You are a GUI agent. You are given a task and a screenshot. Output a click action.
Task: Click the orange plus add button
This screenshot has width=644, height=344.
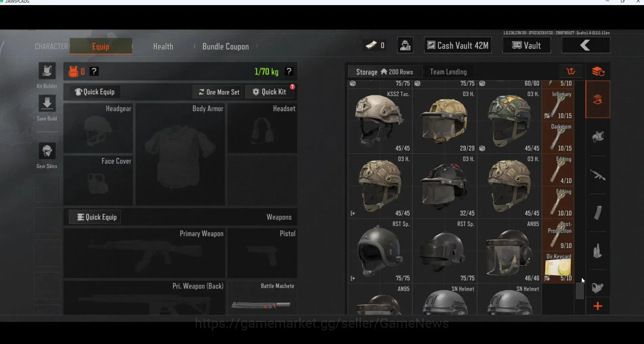pos(598,306)
